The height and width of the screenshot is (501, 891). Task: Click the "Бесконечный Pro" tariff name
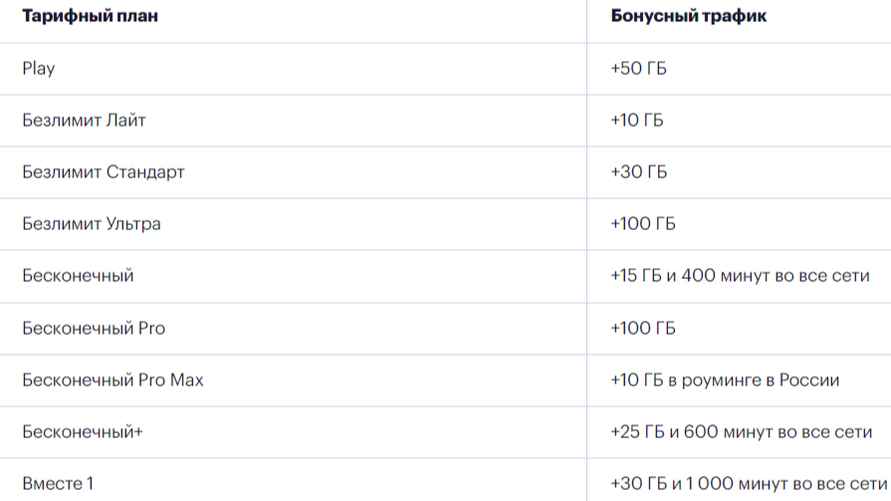tap(94, 328)
